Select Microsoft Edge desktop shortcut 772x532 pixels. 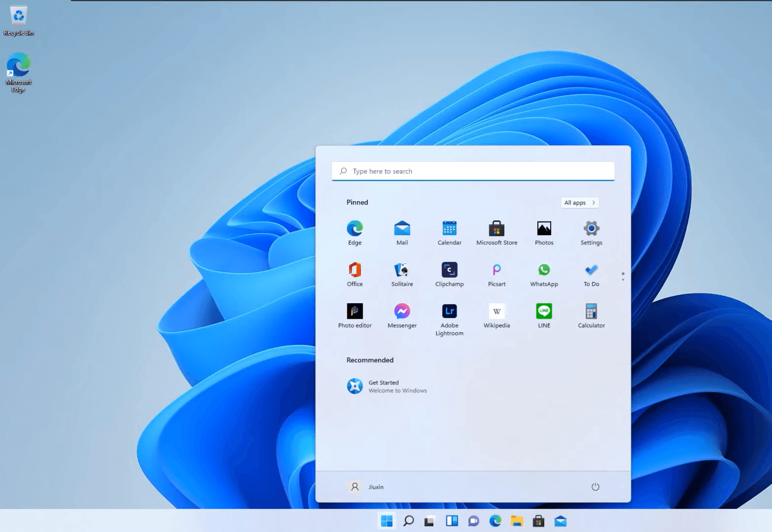(x=19, y=72)
